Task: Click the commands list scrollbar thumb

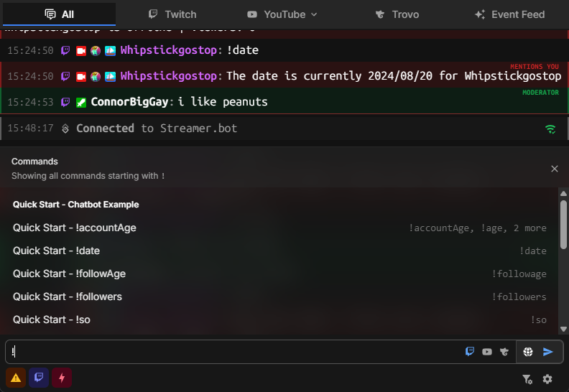Action: [563, 225]
